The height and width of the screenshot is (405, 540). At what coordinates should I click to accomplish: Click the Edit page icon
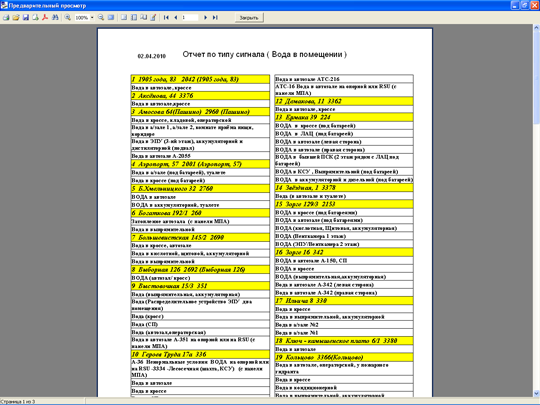[153, 17]
